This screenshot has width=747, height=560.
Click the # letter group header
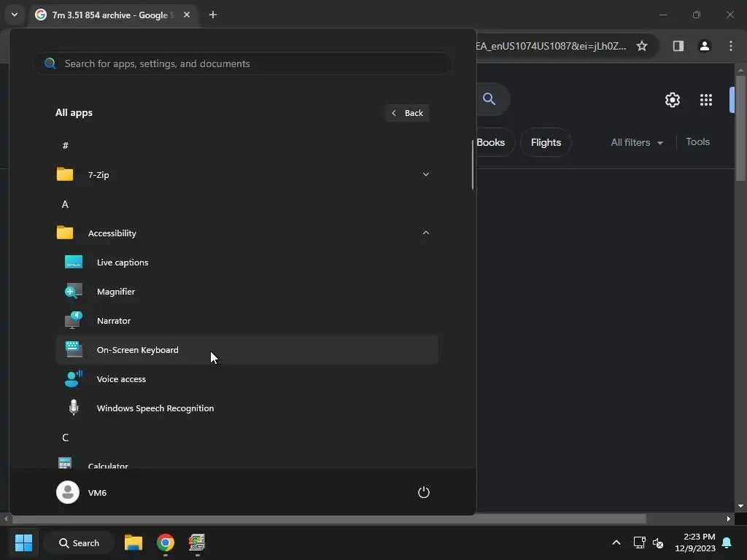coord(65,145)
